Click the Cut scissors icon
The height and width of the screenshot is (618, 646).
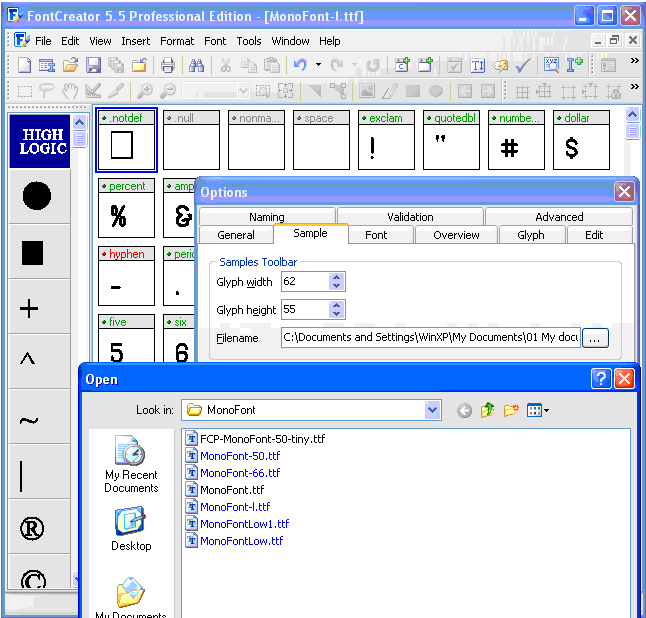[225, 65]
